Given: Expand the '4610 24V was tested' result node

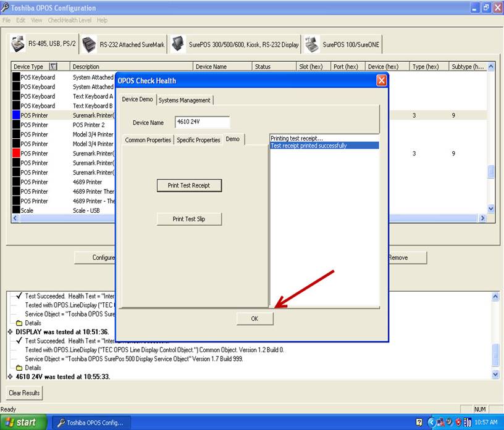Looking at the screenshot, I should pyautogui.click(x=10, y=376).
